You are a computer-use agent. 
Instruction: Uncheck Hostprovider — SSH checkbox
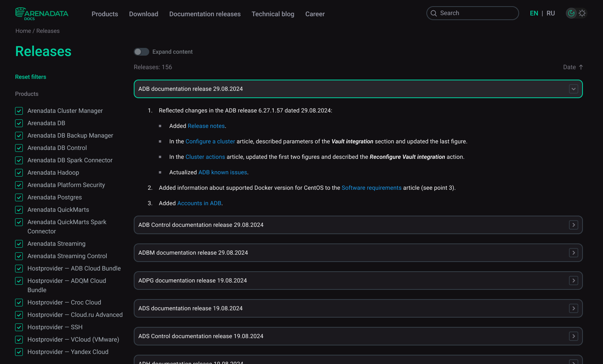(x=19, y=327)
